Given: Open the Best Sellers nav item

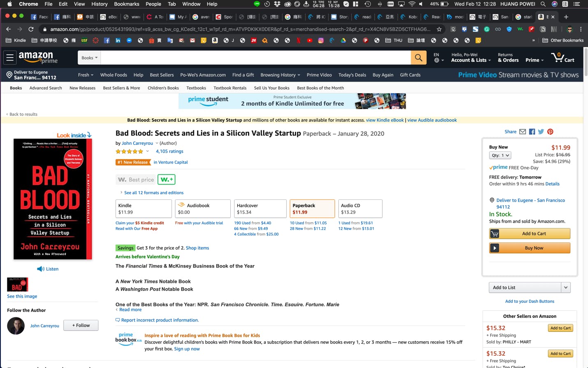Looking at the screenshot, I should tap(162, 75).
